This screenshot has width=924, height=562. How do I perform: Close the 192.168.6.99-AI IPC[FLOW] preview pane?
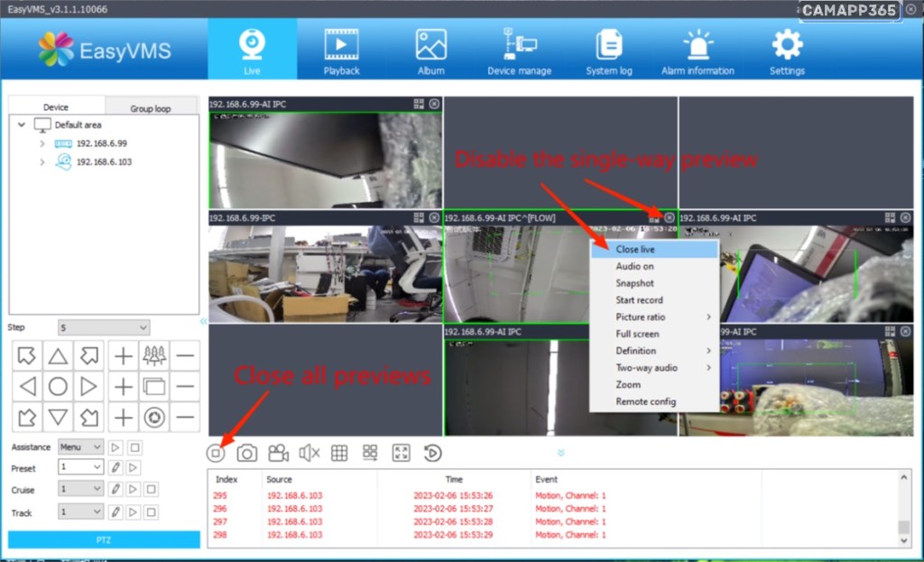click(x=669, y=217)
